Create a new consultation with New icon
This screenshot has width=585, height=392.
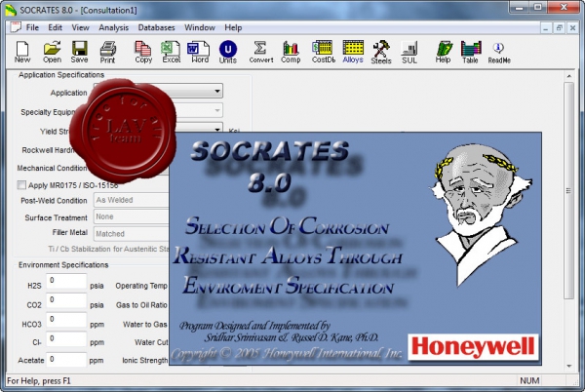point(22,52)
